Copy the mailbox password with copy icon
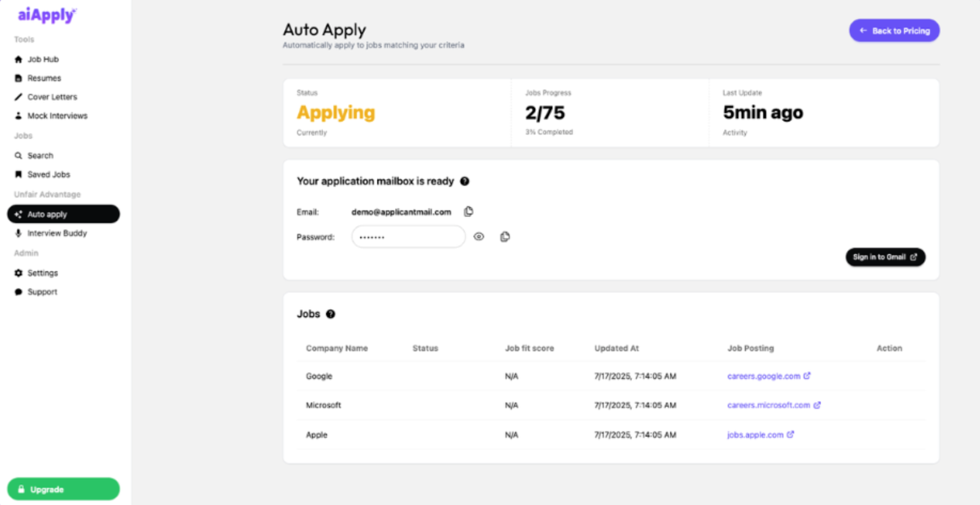Screen dimensions: 980x505 (505, 237)
